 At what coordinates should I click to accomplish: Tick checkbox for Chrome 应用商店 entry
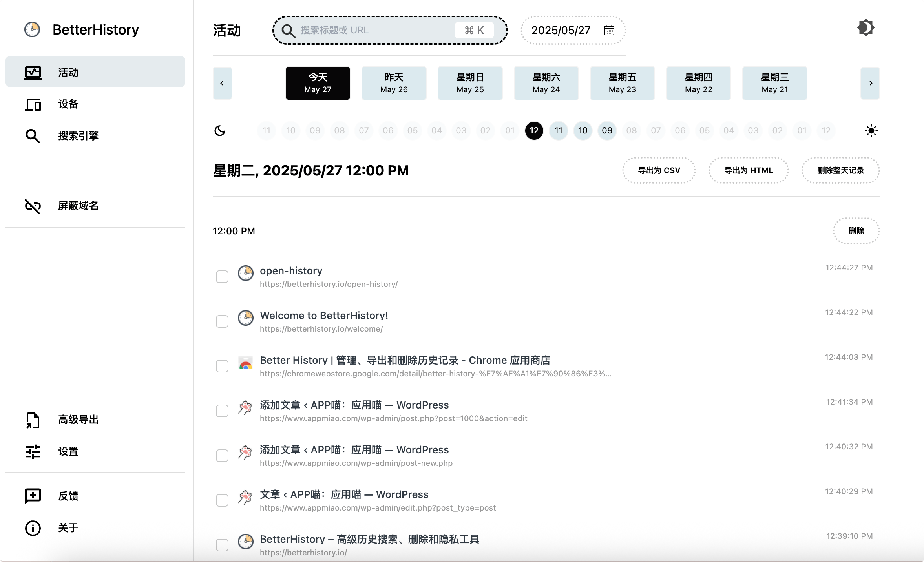click(x=222, y=366)
